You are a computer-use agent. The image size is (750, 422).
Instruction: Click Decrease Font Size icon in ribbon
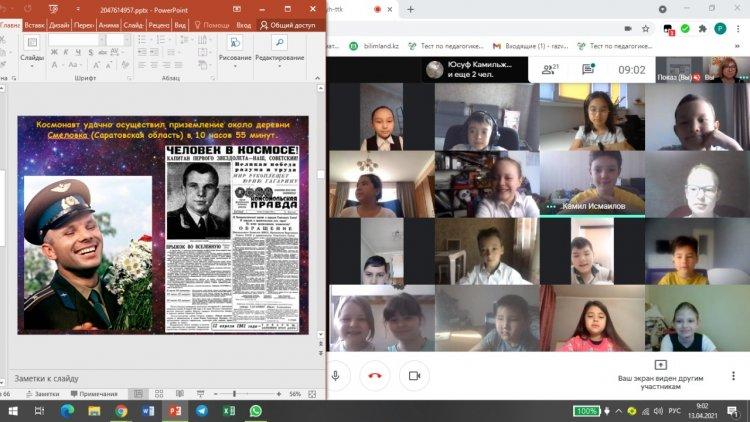pos(109,65)
